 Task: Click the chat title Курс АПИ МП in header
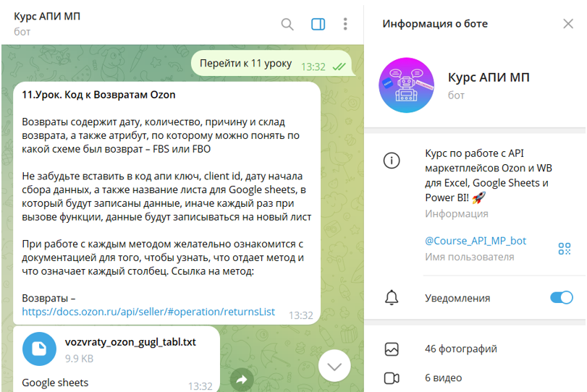[x=47, y=17]
